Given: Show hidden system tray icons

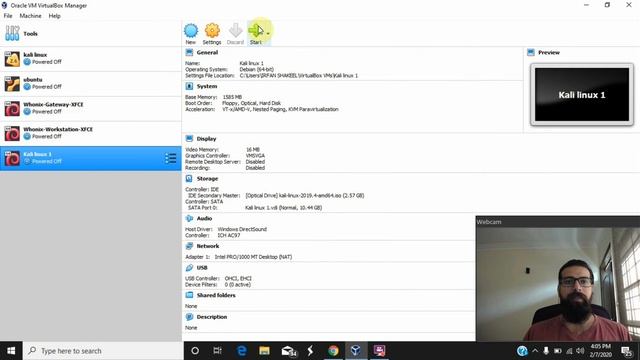Looking at the screenshot, I should (x=535, y=351).
